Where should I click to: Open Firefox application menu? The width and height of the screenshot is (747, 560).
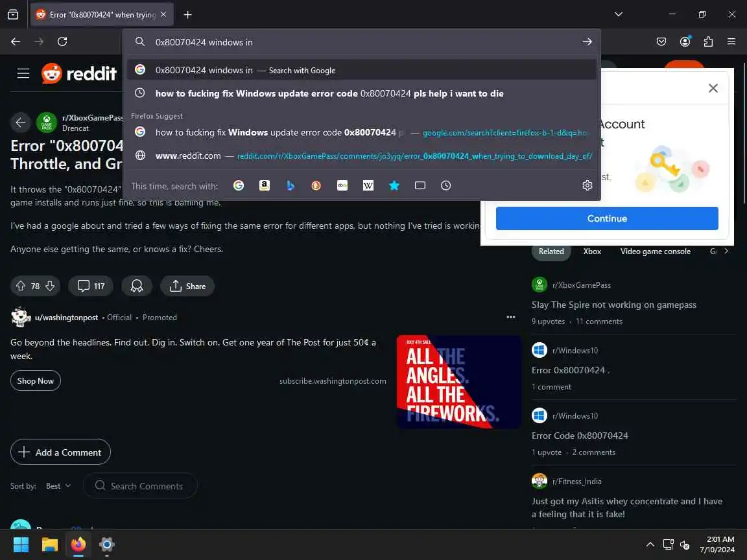click(731, 42)
